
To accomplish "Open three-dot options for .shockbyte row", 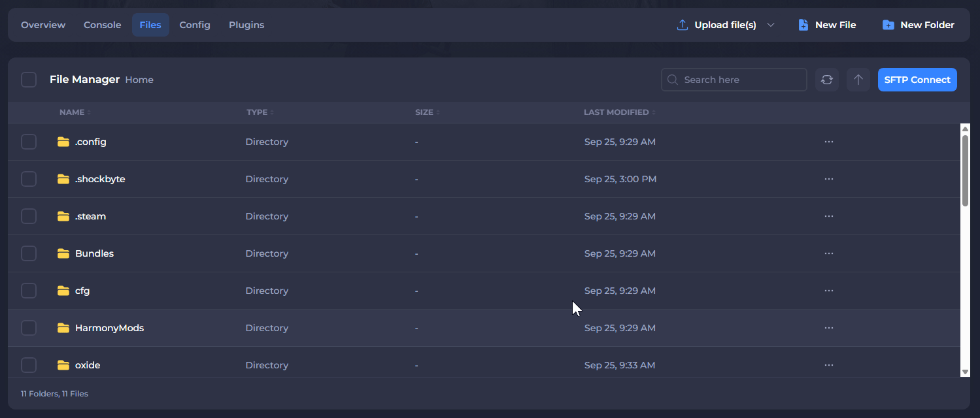I will click(829, 179).
